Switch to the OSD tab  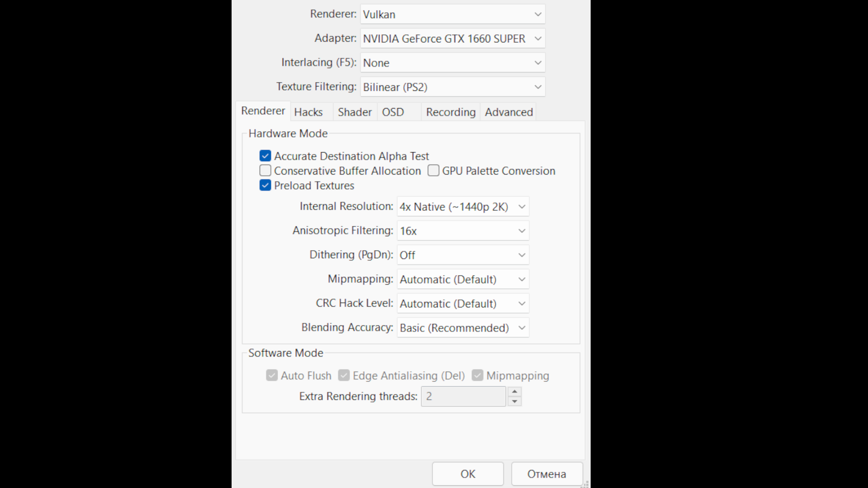click(399, 112)
